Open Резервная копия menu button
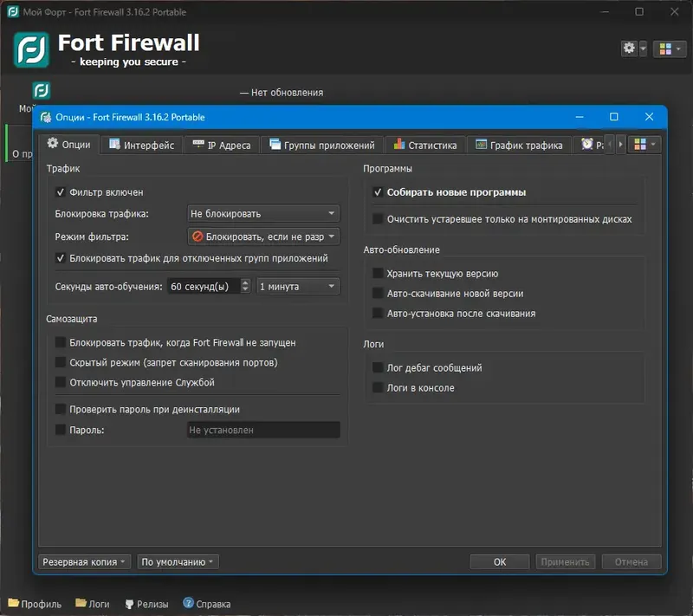 (x=84, y=561)
